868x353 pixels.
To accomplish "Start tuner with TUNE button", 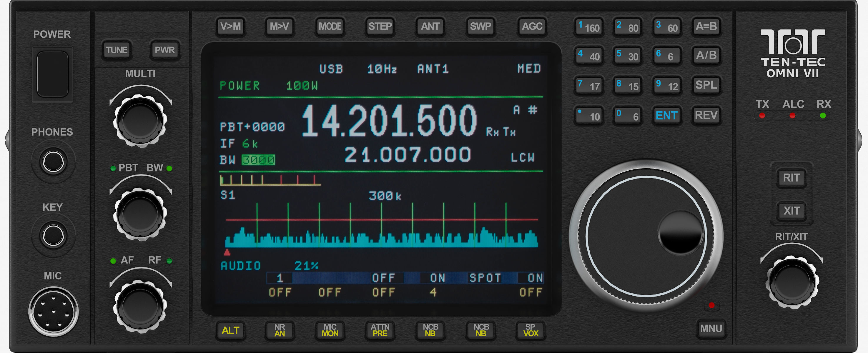I will click(x=117, y=50).
